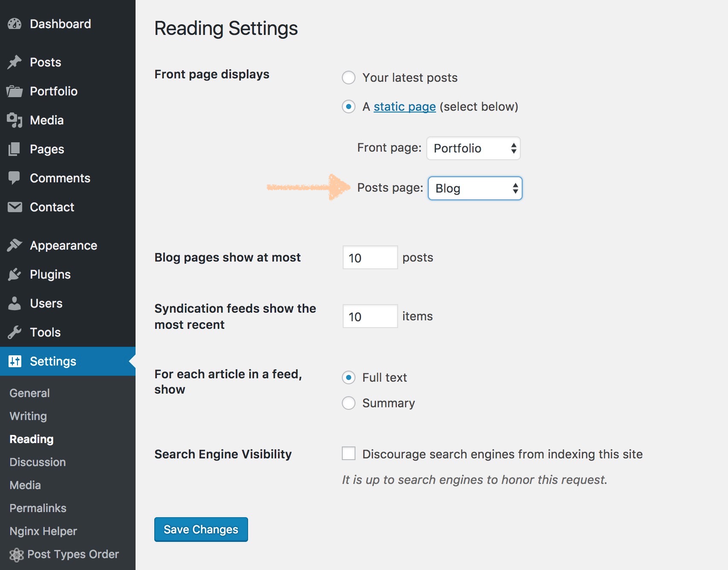
Task: Follow the static page link
Action: click(x=404, y=107)
